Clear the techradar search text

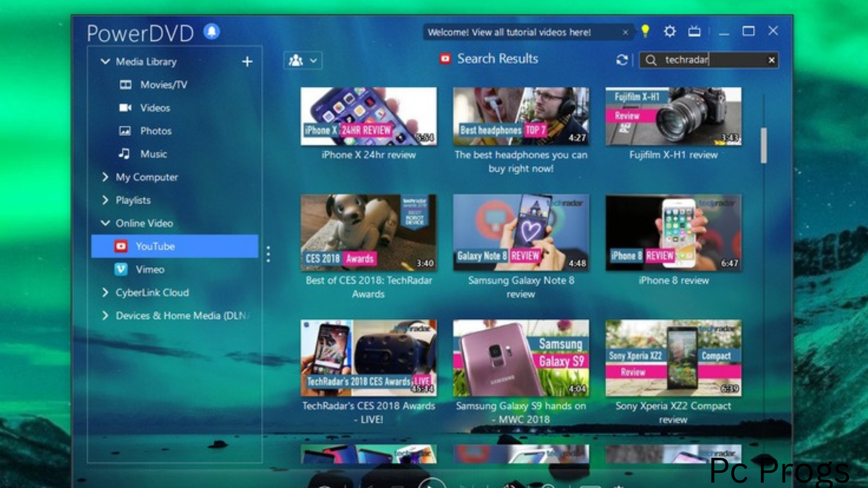click(x=771, y=60)
